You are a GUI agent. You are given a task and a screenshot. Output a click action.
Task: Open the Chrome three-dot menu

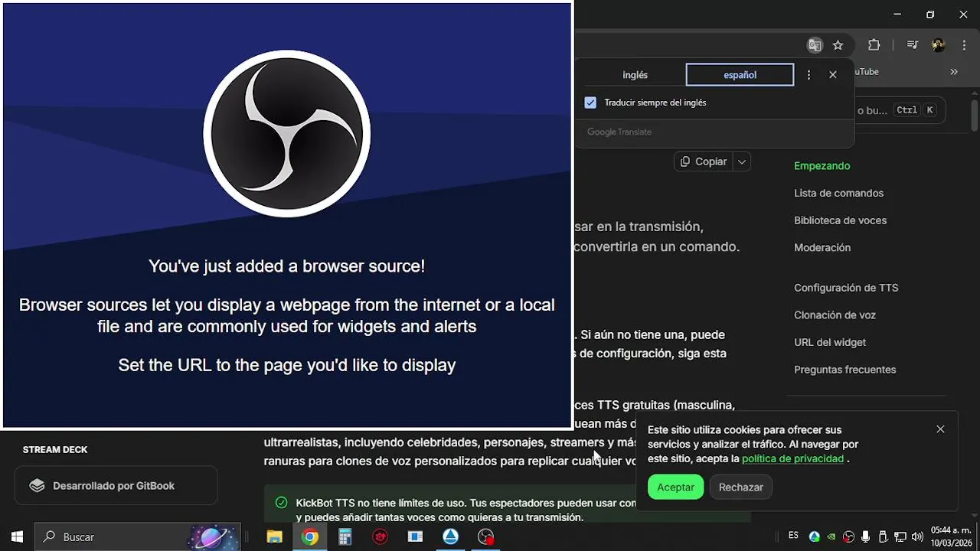pyautogui.click(x=964, y=45)
